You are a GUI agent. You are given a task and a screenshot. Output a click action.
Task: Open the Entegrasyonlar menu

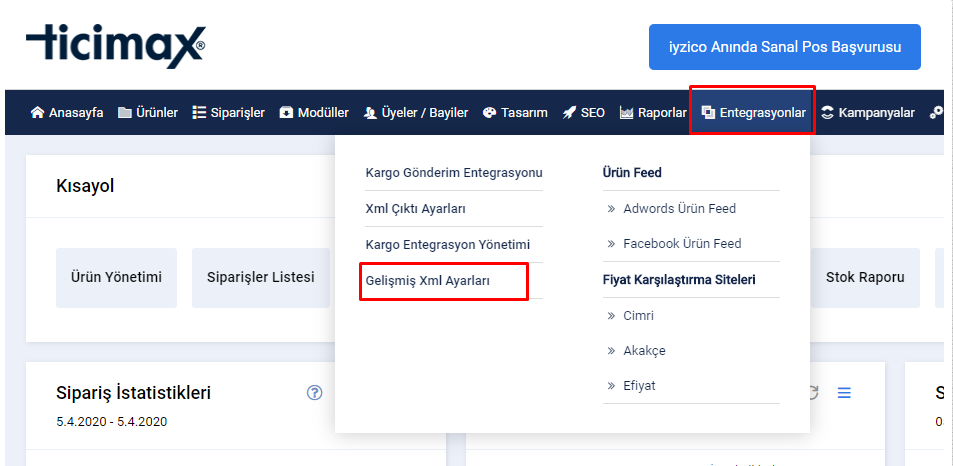(x=752, y=112)
